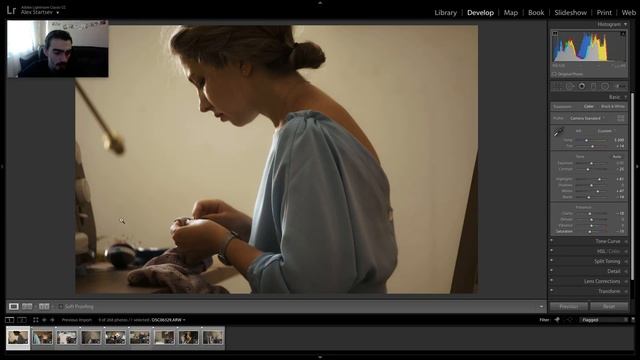The width and height of the screenshot is (640, 360).
Task: Select the Adjustment Brush tool
Action: point(620,86)
